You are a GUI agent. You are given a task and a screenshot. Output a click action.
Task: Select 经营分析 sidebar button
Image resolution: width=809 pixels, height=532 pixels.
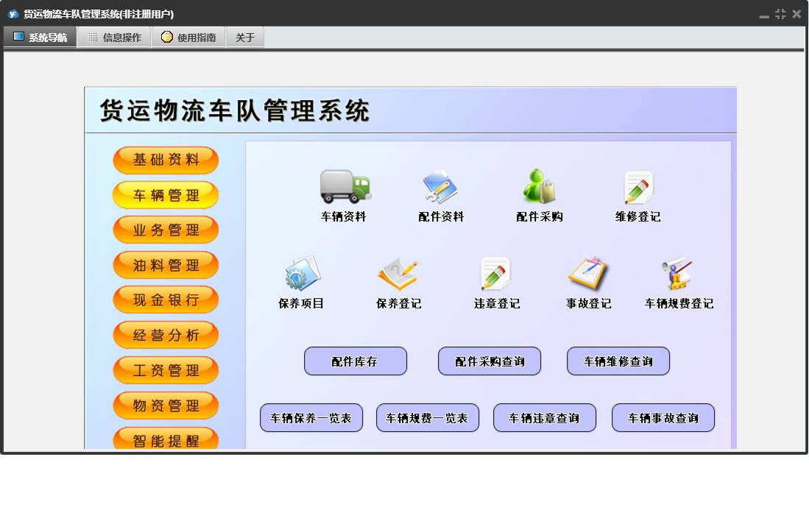click(x=166, y=335)
